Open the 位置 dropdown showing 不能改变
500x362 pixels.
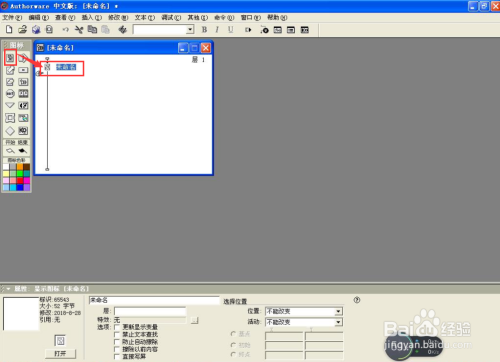(x=304, y=311)
